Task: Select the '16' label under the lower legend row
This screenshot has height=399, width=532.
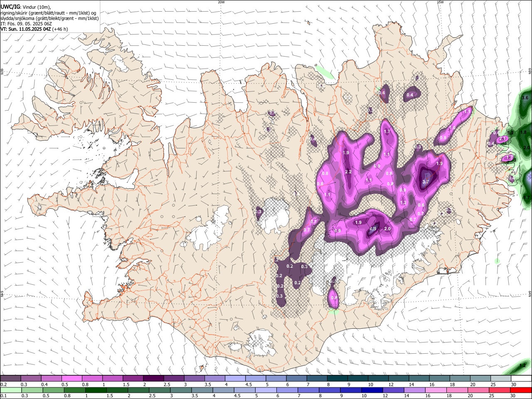Action: pos(427,396)
